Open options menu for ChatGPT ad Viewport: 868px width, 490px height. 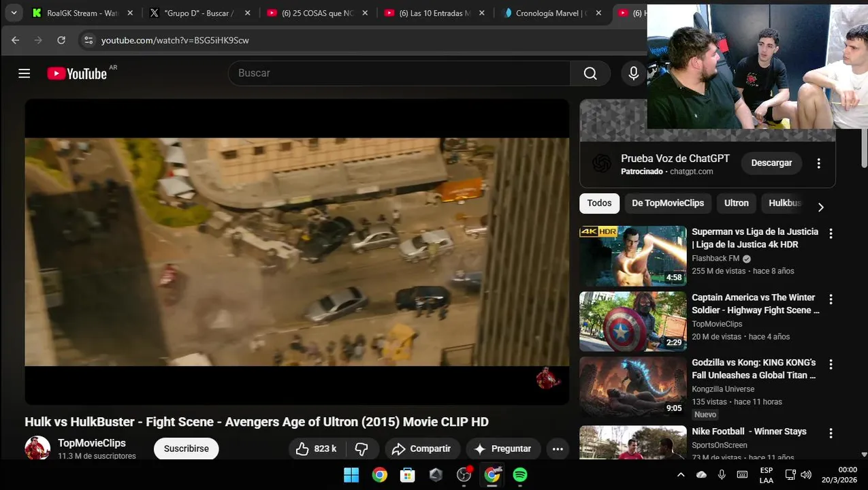(x=819, y=163)
